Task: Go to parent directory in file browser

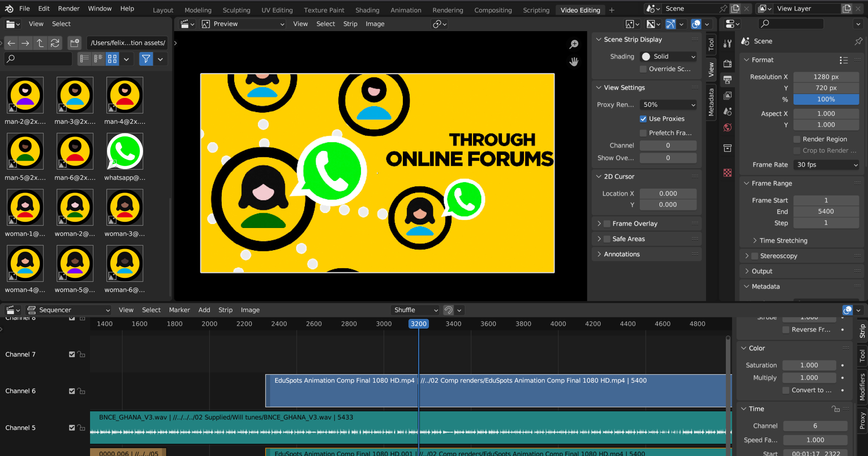Action: pos(40,43)
